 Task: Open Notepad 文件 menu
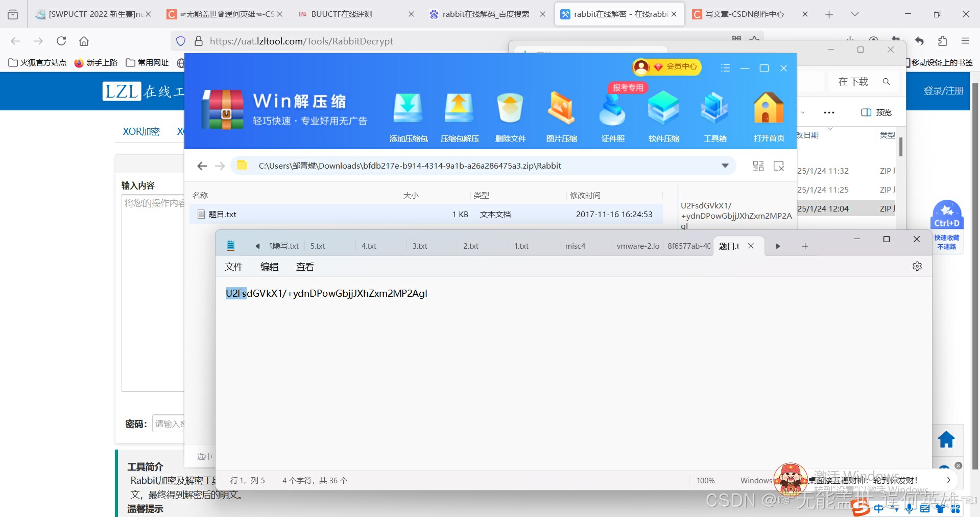pyautogui.click(x=233, y=267)
